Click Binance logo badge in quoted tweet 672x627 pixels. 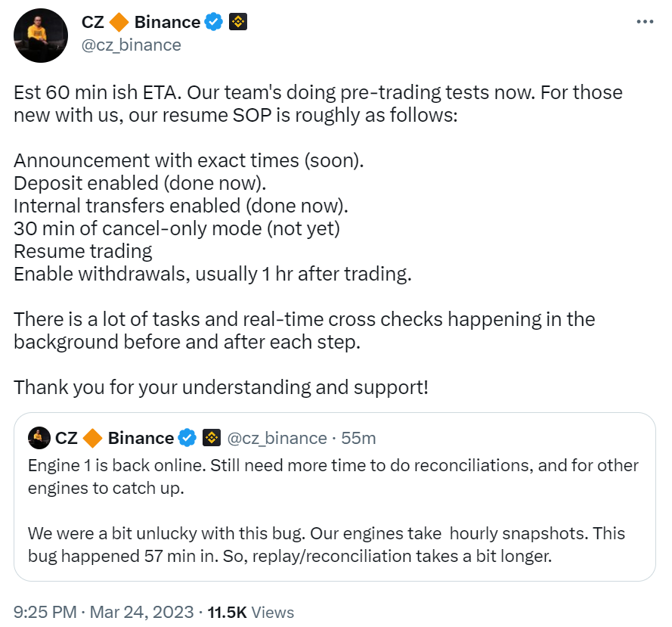(x=211, y=438)
